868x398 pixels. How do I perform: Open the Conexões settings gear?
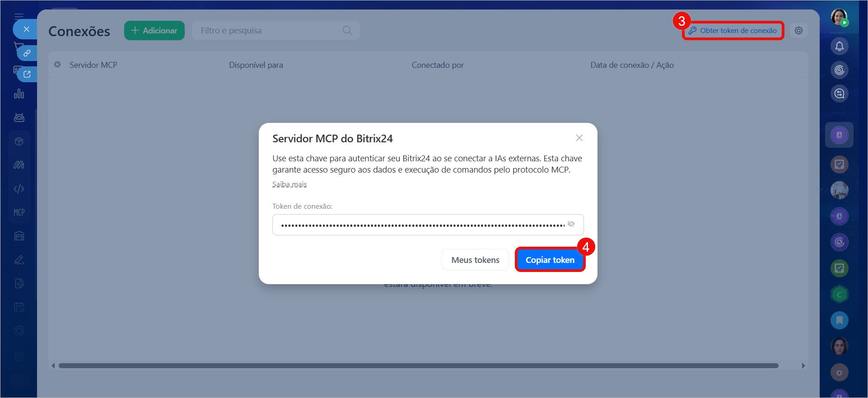pos(798,31)
